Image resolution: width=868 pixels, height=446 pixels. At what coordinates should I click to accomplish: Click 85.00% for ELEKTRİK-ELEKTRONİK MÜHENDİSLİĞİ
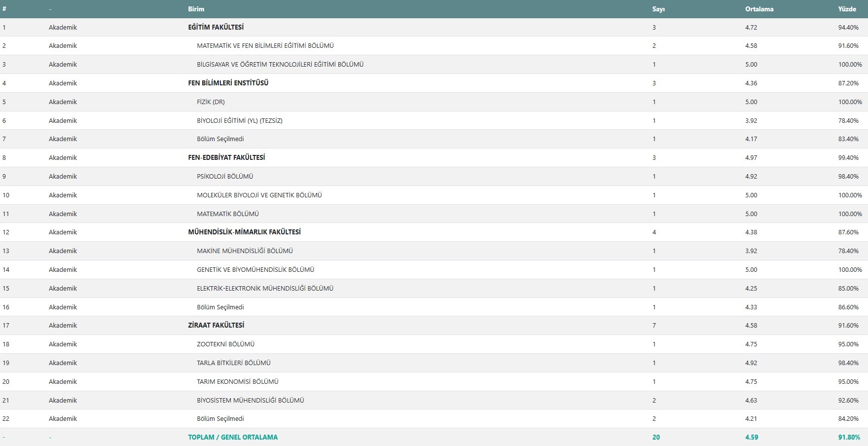848,288
